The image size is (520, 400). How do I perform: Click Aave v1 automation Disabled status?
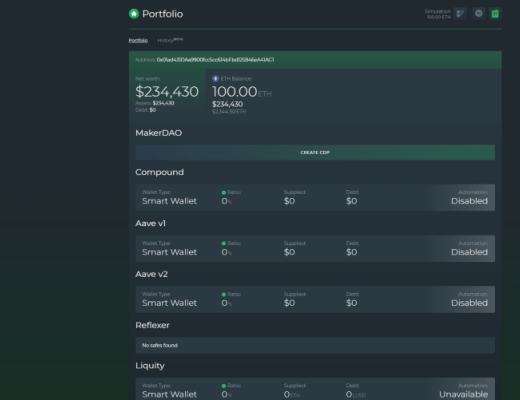coord(469,252)
